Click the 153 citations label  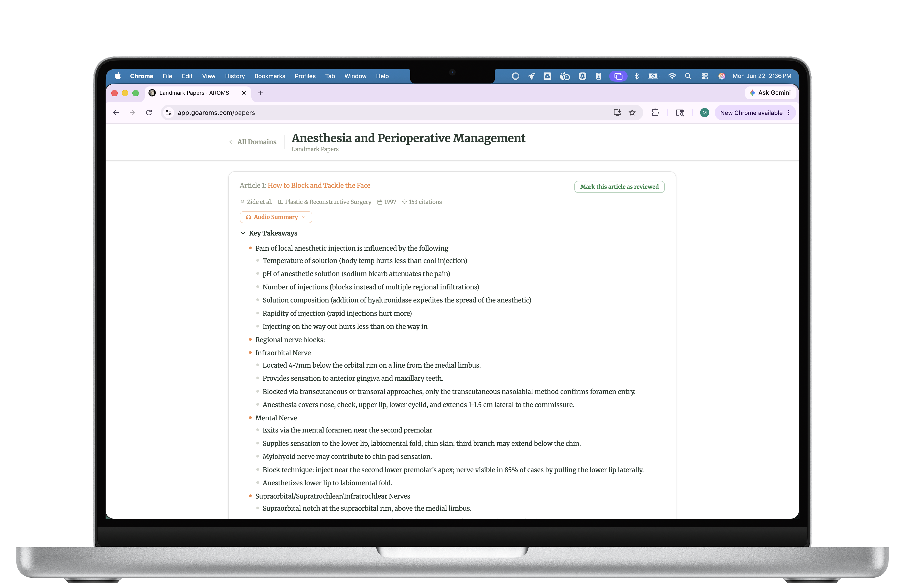(x=422, y=202)
